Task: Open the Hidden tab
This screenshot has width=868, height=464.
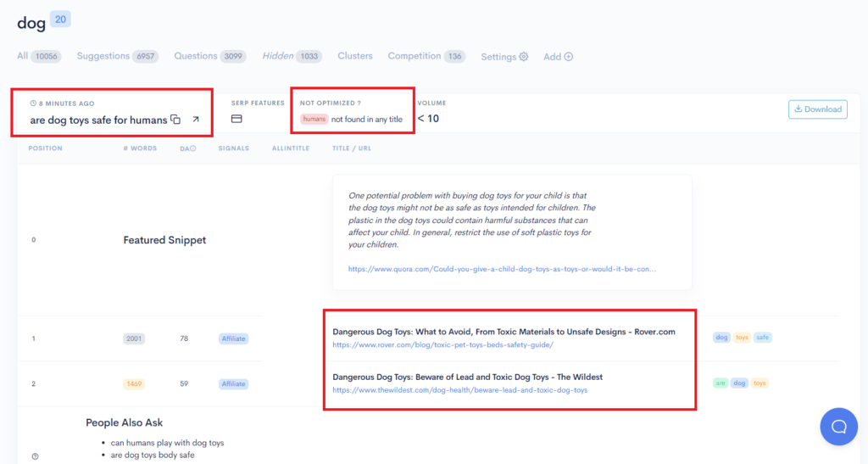Action: tap(292, 56)
